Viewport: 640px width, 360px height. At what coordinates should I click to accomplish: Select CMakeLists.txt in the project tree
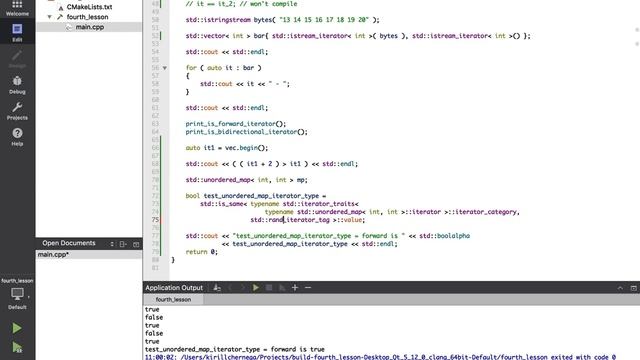pos(89,7)
